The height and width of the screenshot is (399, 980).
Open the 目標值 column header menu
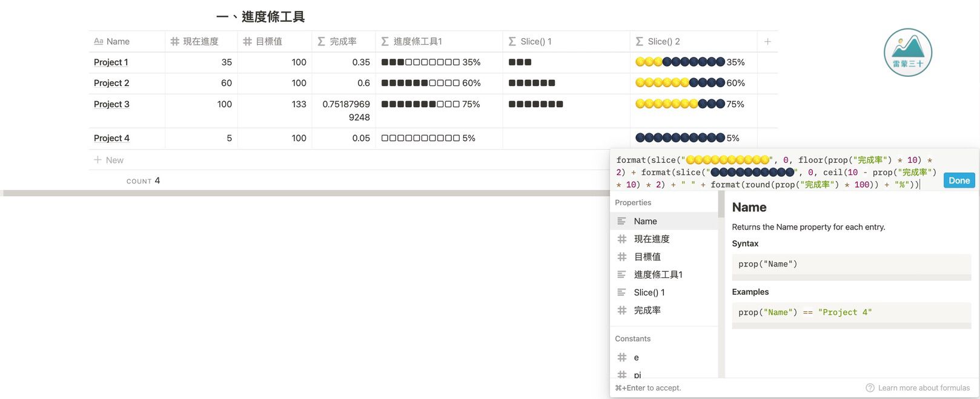tap(268, 42)
